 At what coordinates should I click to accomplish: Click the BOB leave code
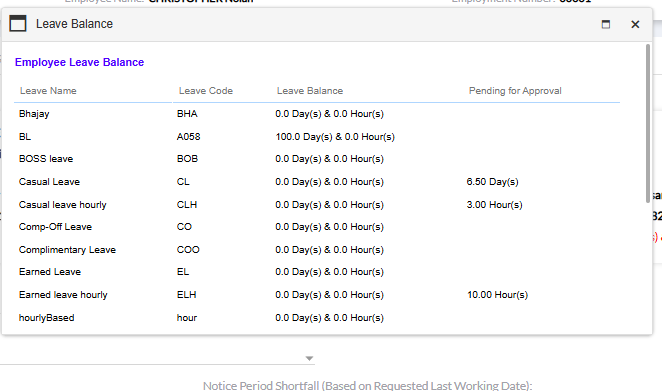(187, 159)
